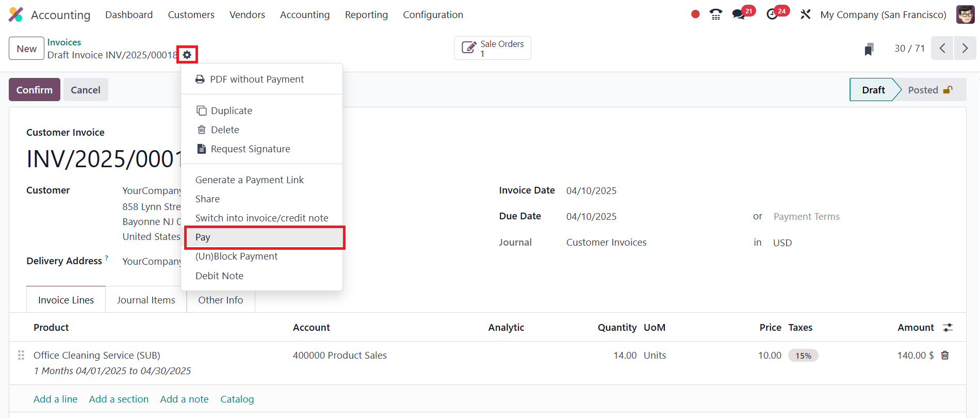Open company switcher My Company (San Francisco)
The width and height of the screenshot is (980, 418).
pos(883,14)
